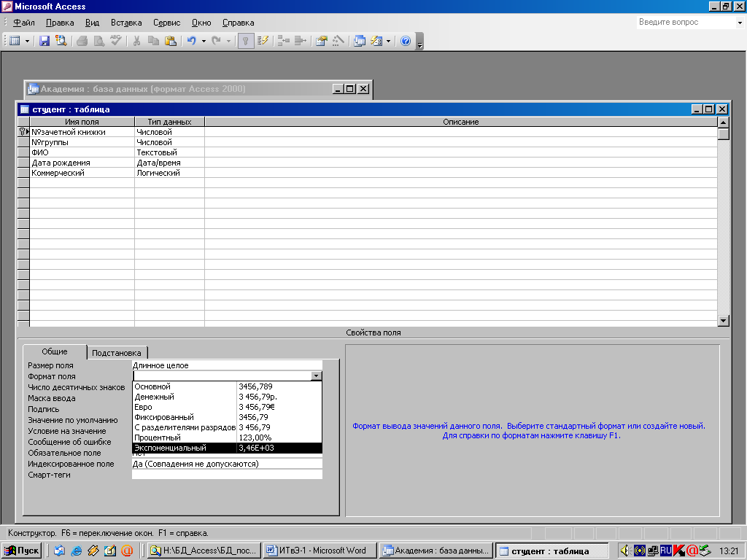747x560 pixels.
Task: Choose the Денежный format option
Action: [x=227, y=397]
